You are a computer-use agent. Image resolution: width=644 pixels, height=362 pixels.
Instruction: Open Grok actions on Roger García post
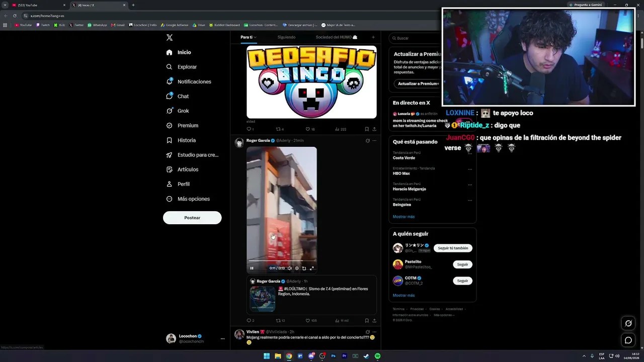point(368,141)
